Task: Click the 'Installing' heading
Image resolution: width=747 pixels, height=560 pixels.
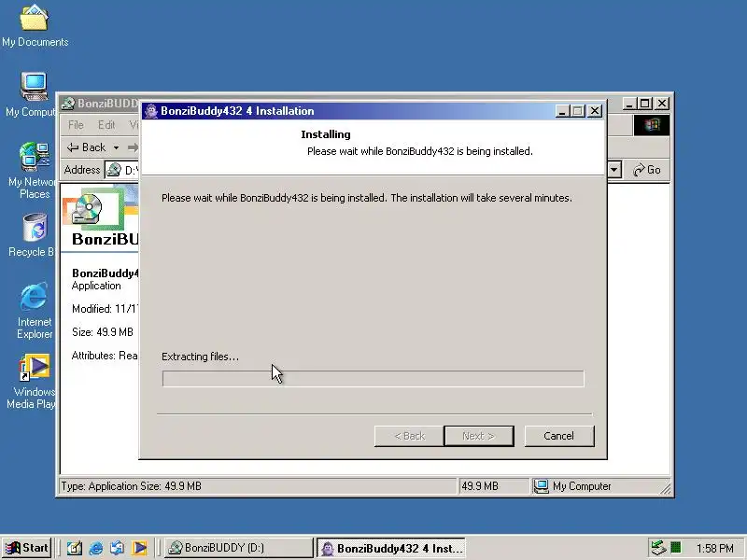Action: coord(326,134)
